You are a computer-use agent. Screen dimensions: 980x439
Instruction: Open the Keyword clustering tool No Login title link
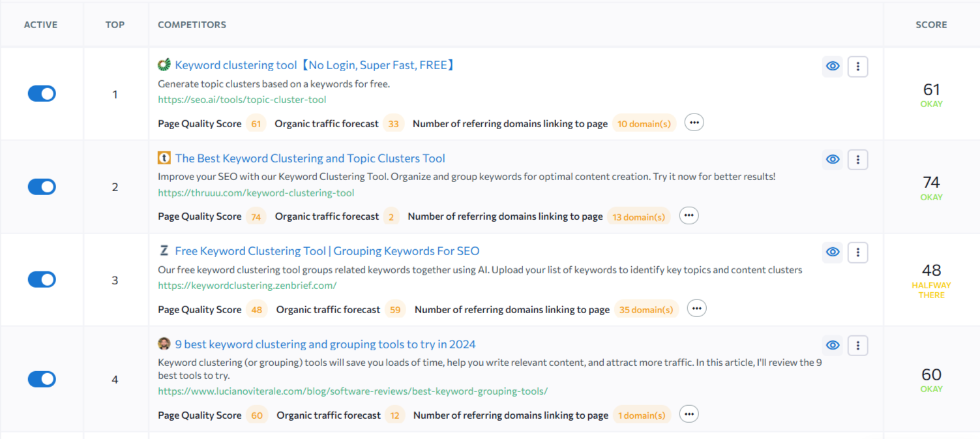click(316, 65)
